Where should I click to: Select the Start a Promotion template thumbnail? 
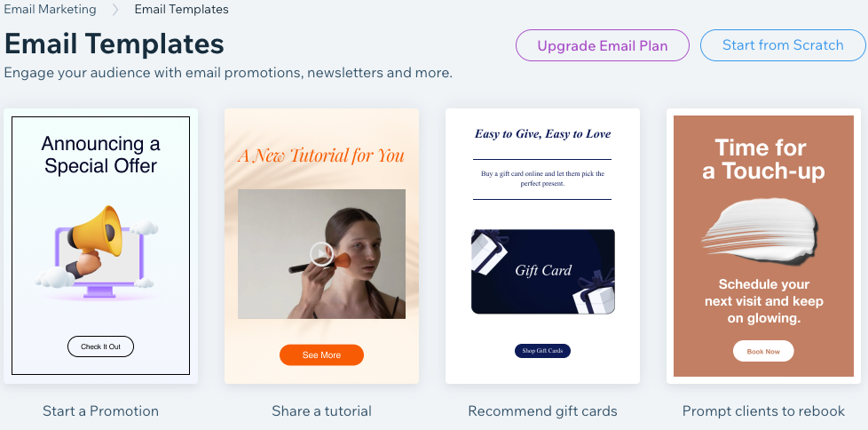(x=101, y=246)
